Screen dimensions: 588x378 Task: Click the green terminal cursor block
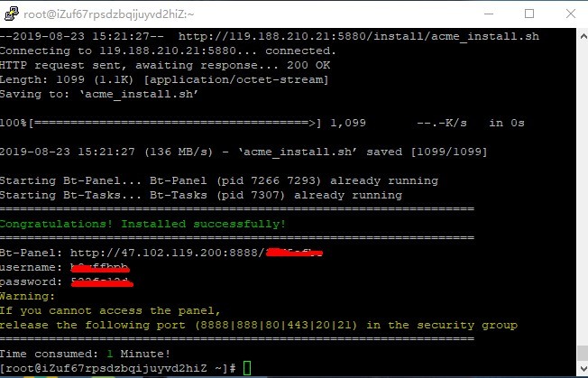[247, 368]
